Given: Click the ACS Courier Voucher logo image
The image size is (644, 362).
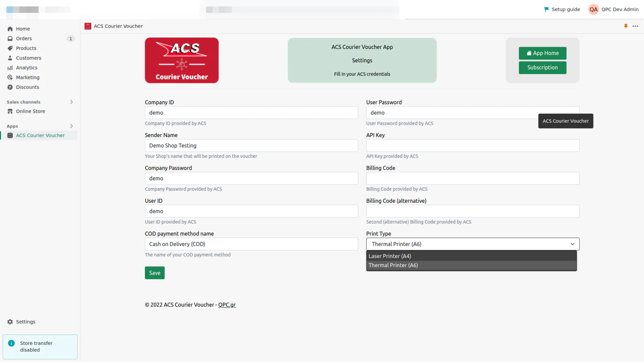Looking at the screenshot, I should pos(182,60).
